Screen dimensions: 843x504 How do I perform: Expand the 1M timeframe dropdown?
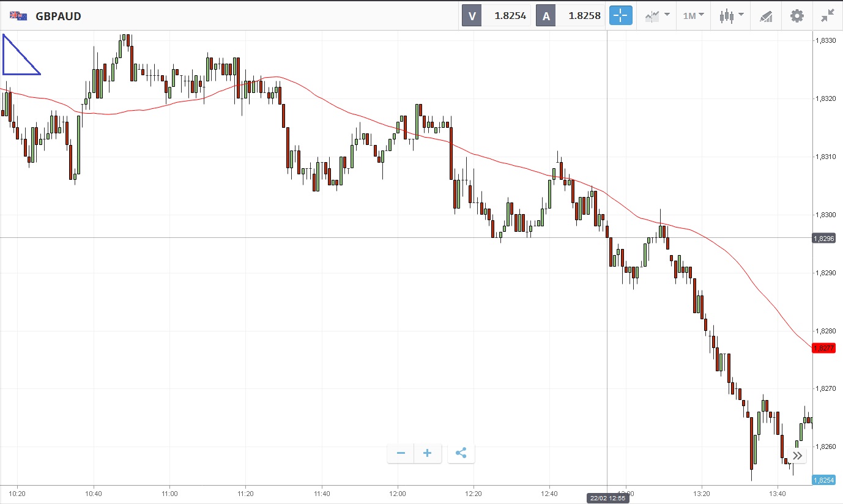pos(693,16)
